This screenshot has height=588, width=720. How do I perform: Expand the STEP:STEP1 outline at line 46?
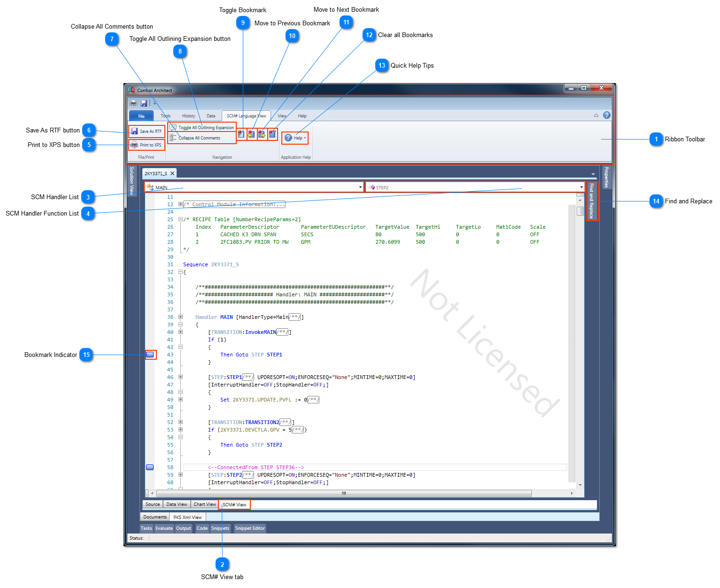click(180, 377)
